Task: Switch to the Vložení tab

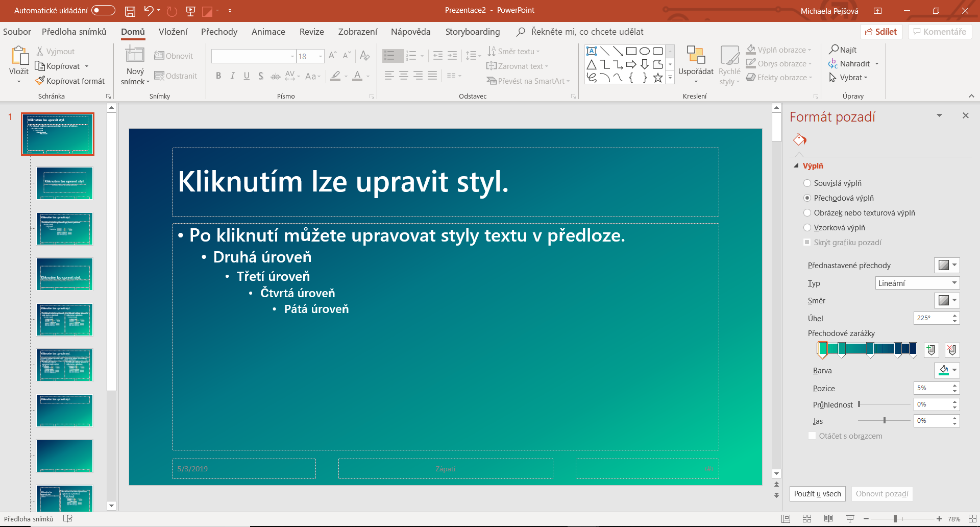Action: click(x=173, y=32)
